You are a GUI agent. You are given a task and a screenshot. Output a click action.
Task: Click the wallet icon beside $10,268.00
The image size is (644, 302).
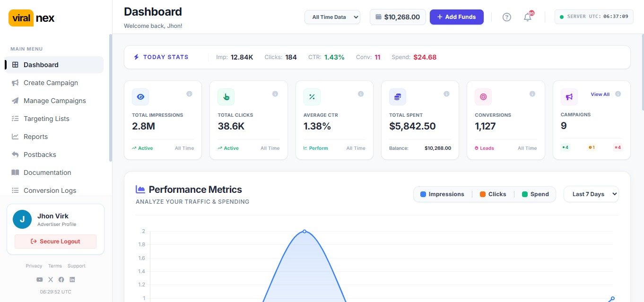pyautogui.click(x=378, y=17)
